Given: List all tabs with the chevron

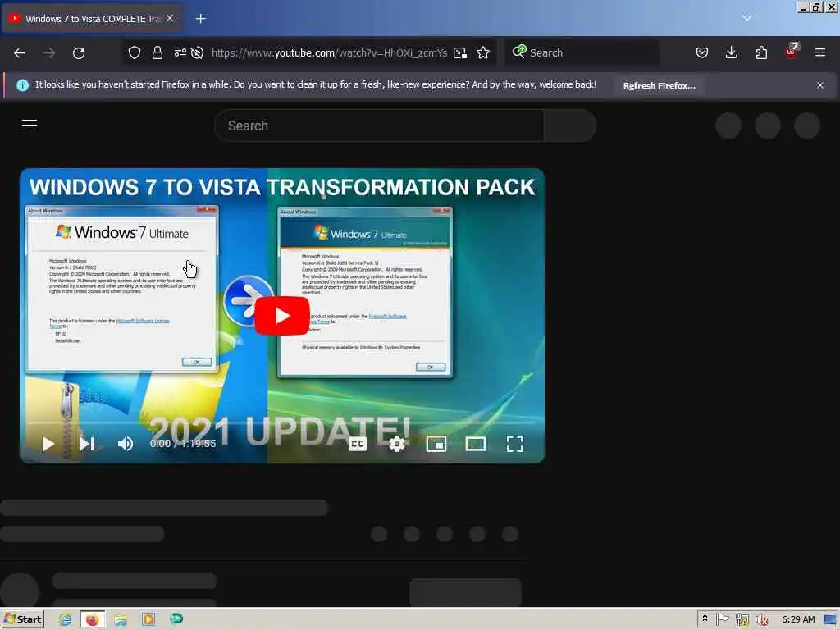Looking at the screenshot, I should 746,18.
